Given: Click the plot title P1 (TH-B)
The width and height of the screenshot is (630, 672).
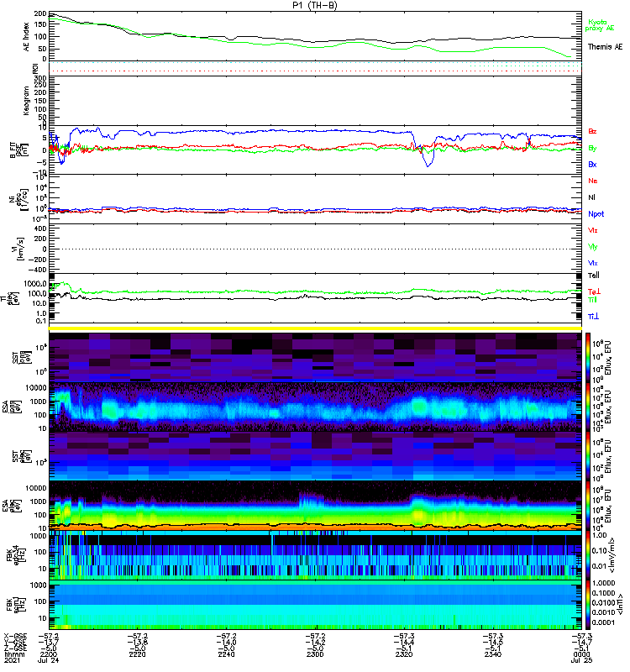Looking at the screenshot, I should 314,5.
